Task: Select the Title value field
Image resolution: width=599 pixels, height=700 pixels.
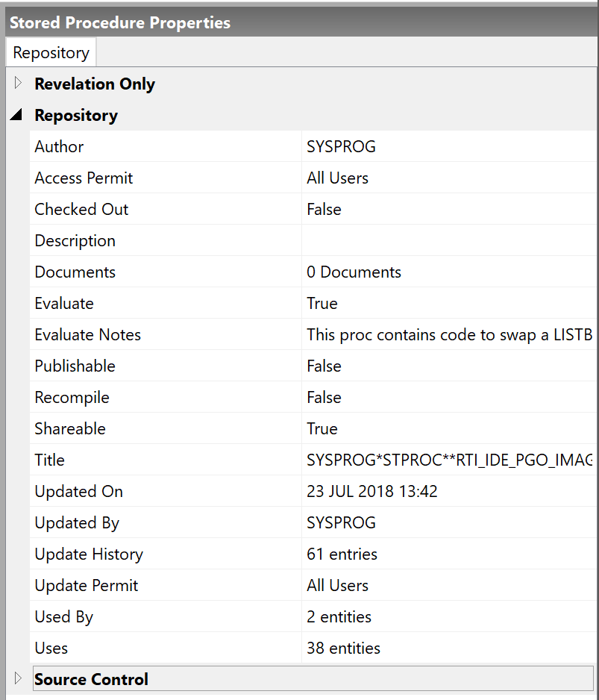Action: 448,460
